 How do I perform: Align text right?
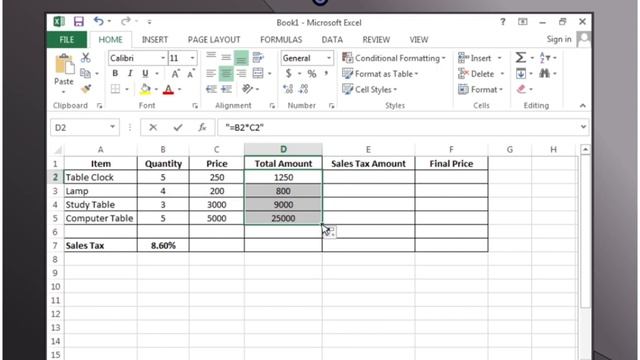[241, 73]
